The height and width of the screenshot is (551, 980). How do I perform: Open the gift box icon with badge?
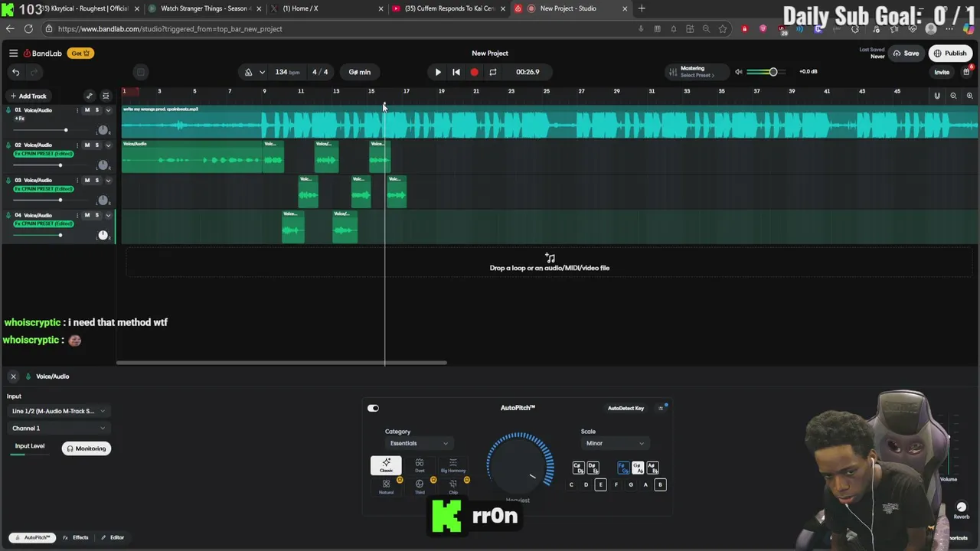click(966, 72)
